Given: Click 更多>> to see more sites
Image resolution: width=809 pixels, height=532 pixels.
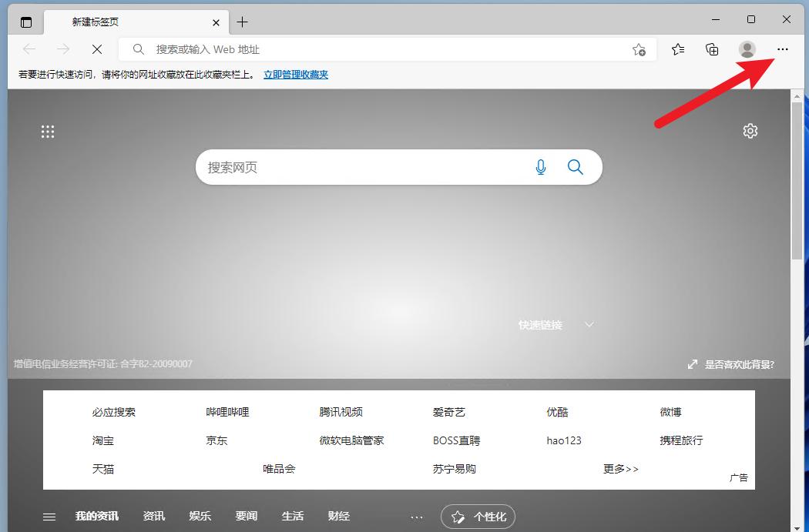Looking at the screenshot, I should pyautogui.click(x=621, y=468).
